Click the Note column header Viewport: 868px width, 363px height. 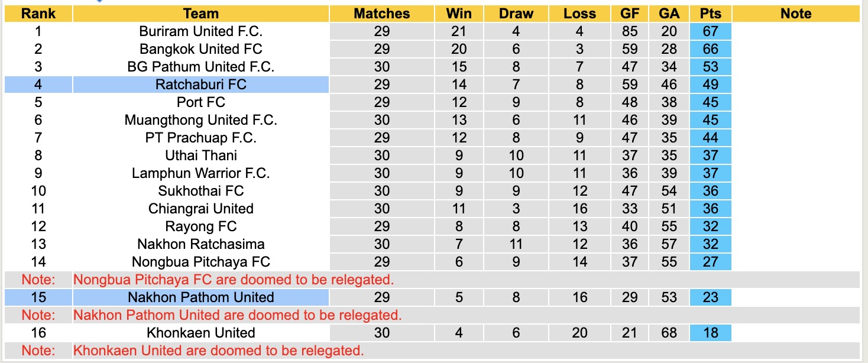(796, 14)
